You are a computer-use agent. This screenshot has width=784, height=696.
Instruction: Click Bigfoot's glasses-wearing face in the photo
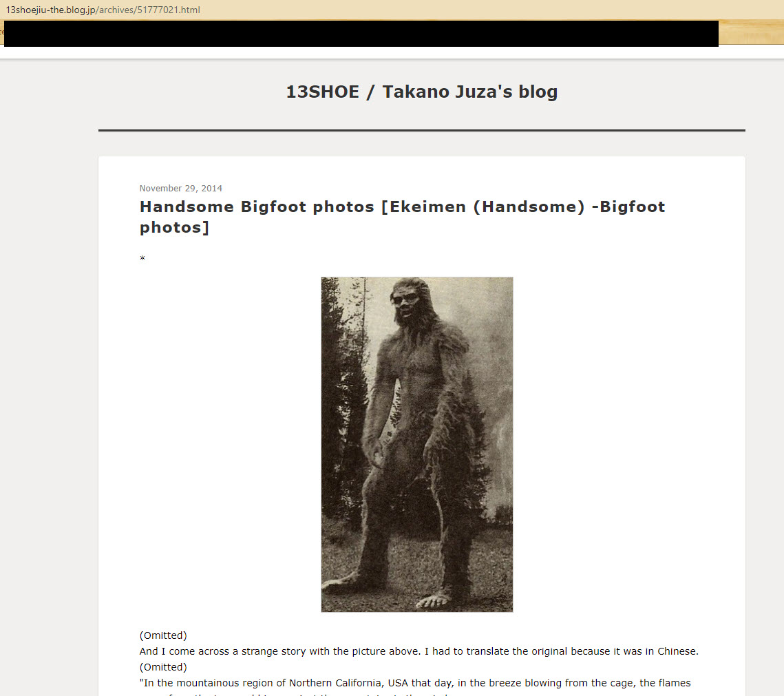[x=406, y=302]
